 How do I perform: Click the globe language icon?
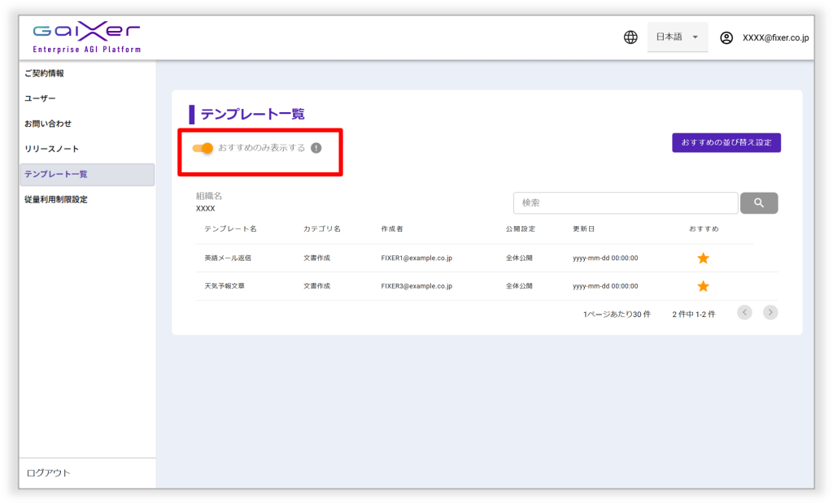(630, 37)
